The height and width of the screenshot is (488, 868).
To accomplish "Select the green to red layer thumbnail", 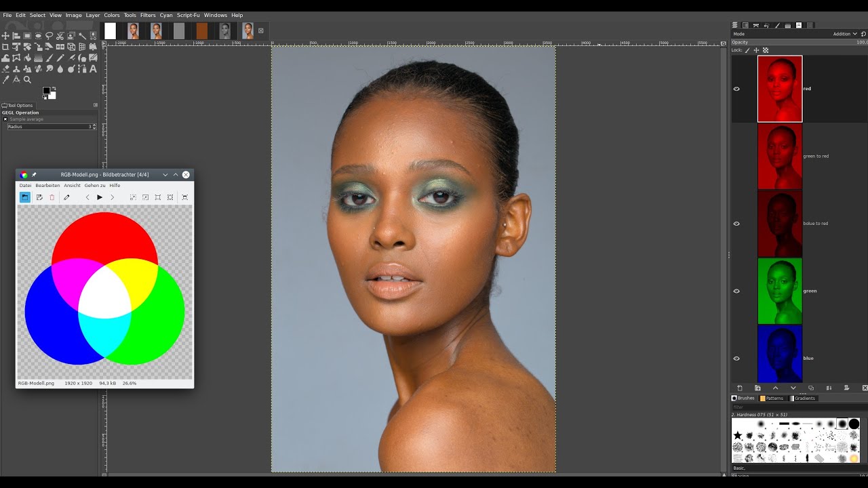I will (780, 156).
